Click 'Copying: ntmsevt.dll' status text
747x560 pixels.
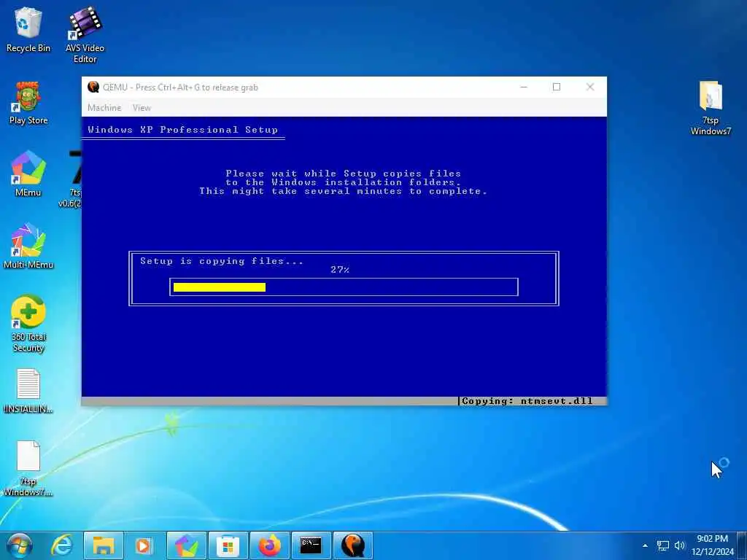click(x=527, y=401)
